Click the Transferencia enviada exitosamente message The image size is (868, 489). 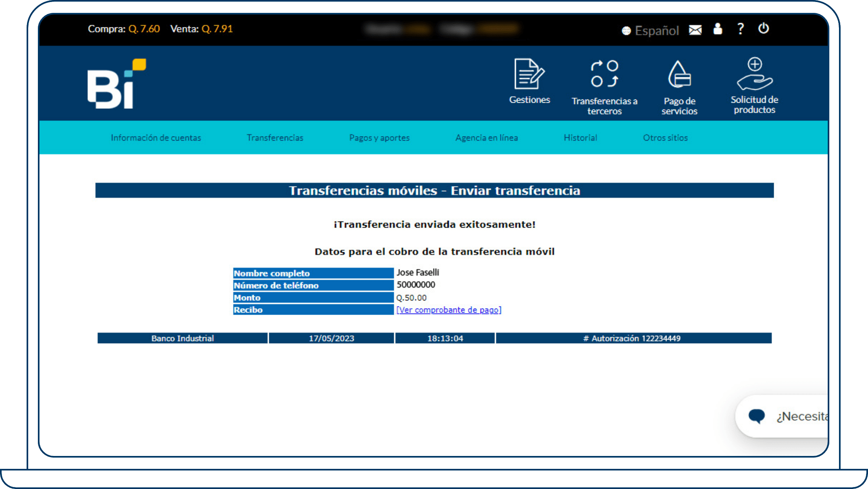pyautogui.click(x=434, y=224)
